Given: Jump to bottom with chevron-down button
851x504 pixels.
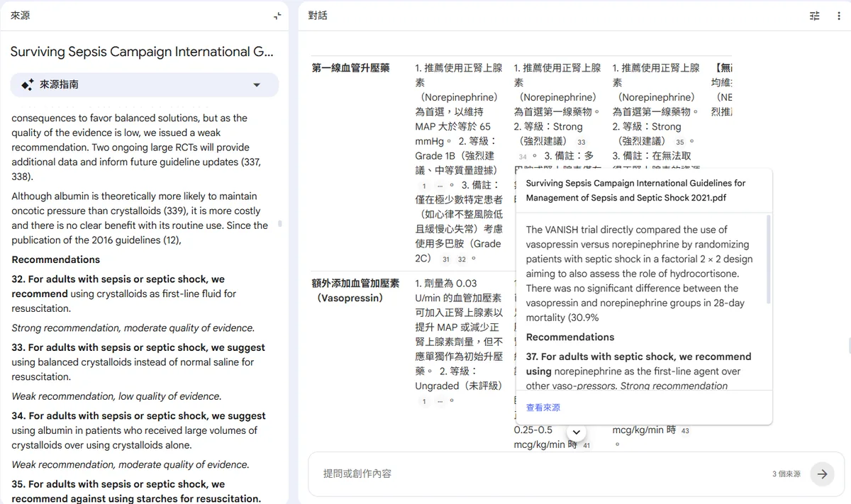Looking at the screenshot, I should click(x=577, y=432).
